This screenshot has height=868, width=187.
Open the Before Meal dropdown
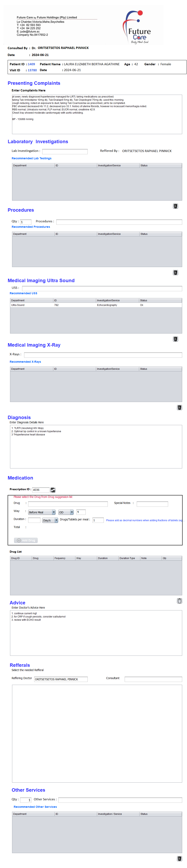[x=42, y=512]
